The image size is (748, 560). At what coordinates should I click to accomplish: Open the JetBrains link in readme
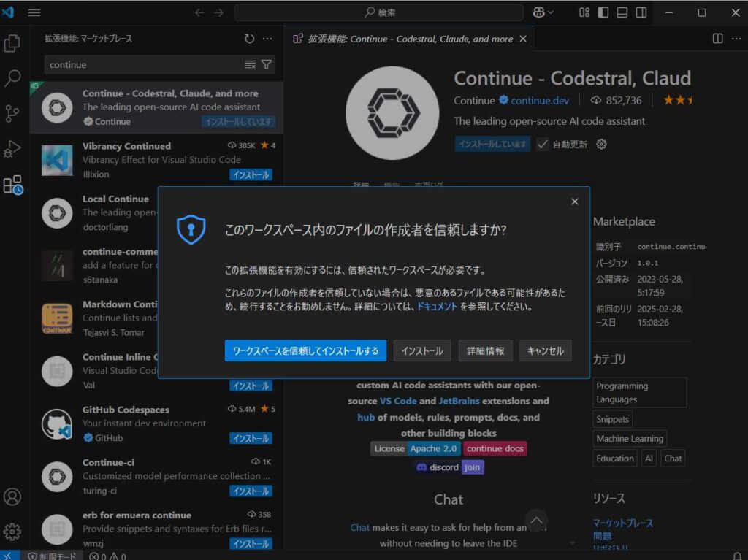459,401
